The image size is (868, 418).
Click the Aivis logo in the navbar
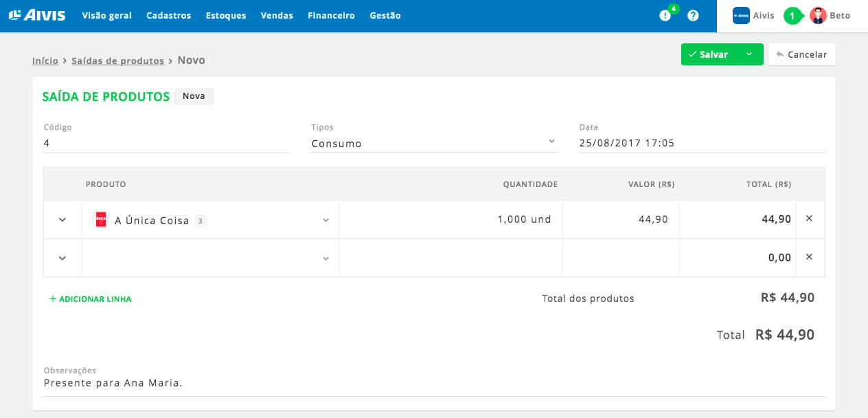[37, 15]
